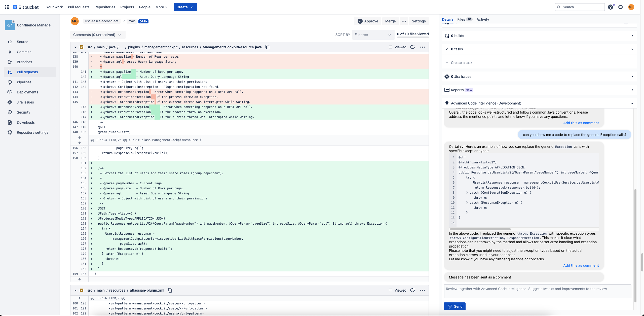
Task: Open the Help question mark icon
Action: [610, 7]
